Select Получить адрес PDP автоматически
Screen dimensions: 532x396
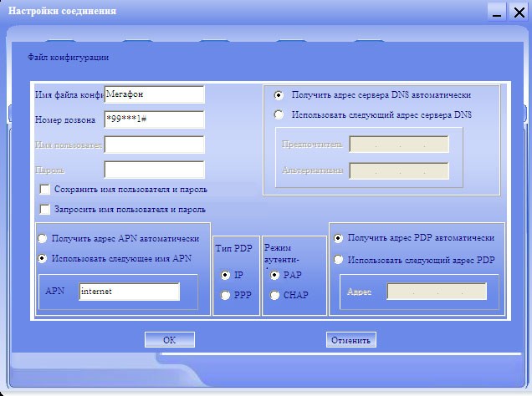point(338,238)
